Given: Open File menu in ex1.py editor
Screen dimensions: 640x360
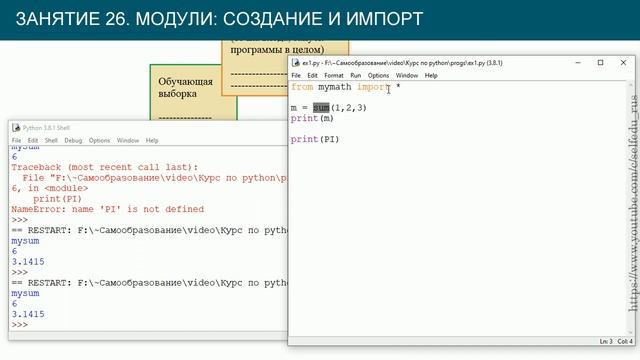Looking at the screenshot, I should tap(296, 76).
